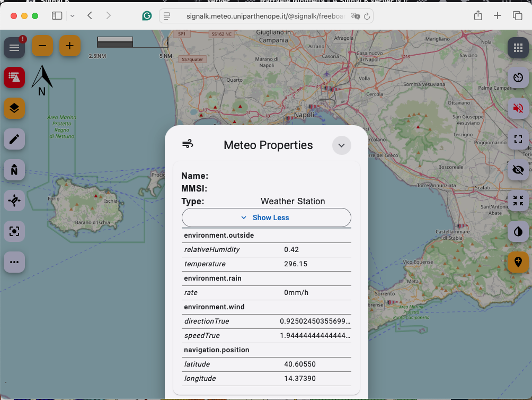Click the Area Marina Protetta Regno di Nettuno label
The height and width of the screenshot is (400, 532).
pyautogui.click(x=62, y=127)
